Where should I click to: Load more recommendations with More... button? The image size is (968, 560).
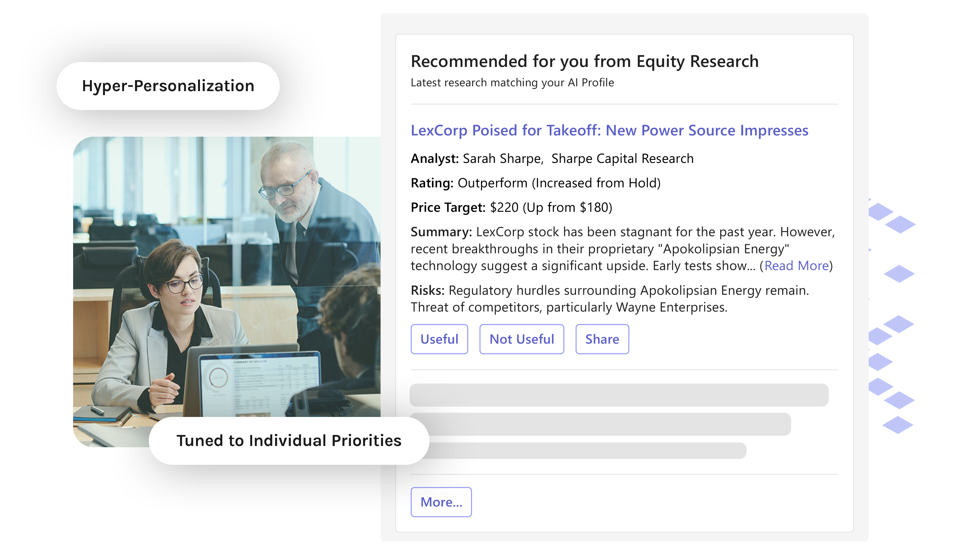click(441, 502)
